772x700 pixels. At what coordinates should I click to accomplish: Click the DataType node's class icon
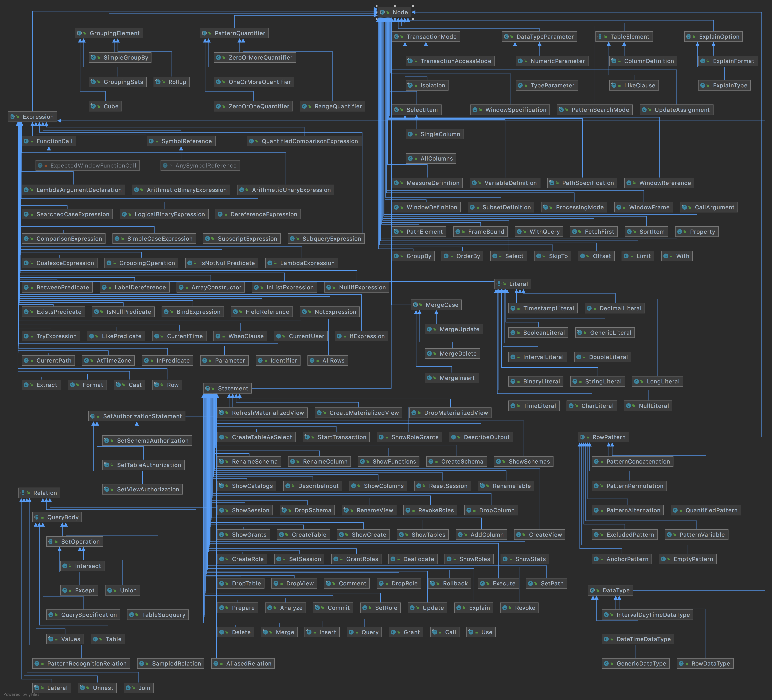coord(592,590)
